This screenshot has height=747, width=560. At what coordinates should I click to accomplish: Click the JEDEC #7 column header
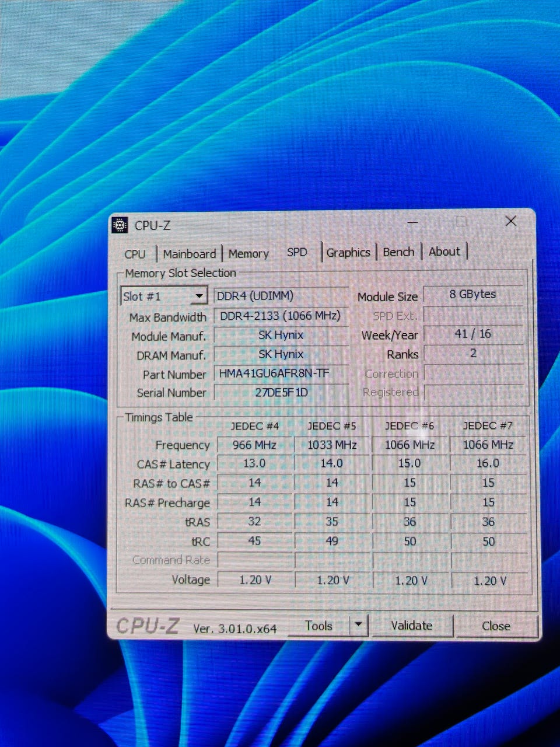488,426
